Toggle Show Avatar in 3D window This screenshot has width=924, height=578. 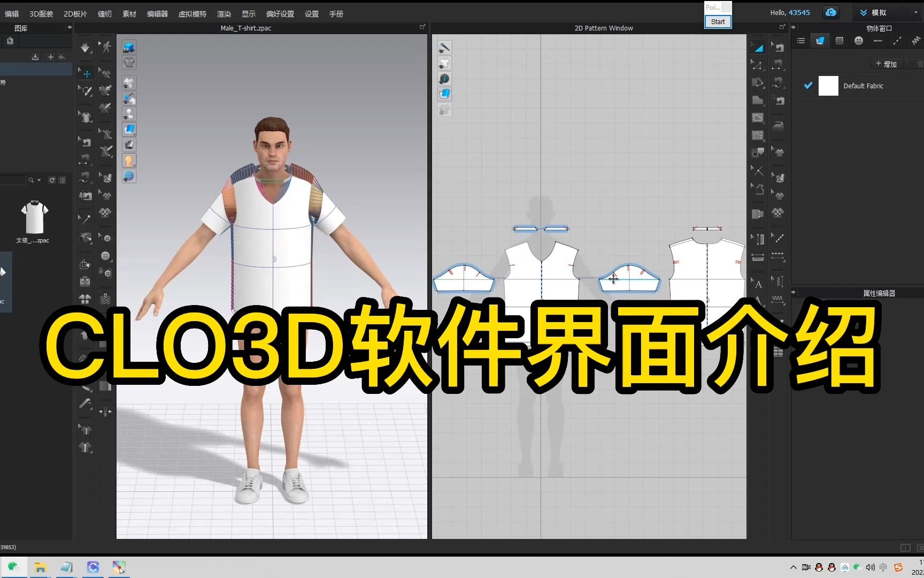pyautogui.click(x=129, y=114)
